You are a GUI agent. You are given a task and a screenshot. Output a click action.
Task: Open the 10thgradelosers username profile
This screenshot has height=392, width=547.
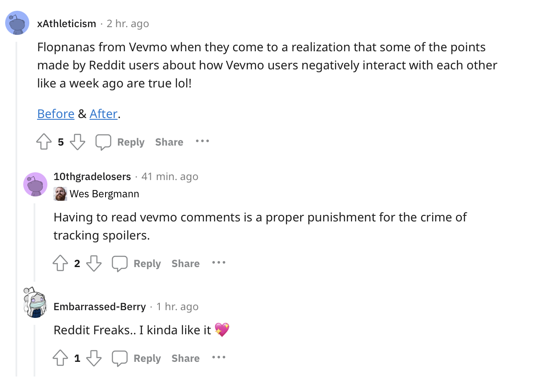(92, 177)
